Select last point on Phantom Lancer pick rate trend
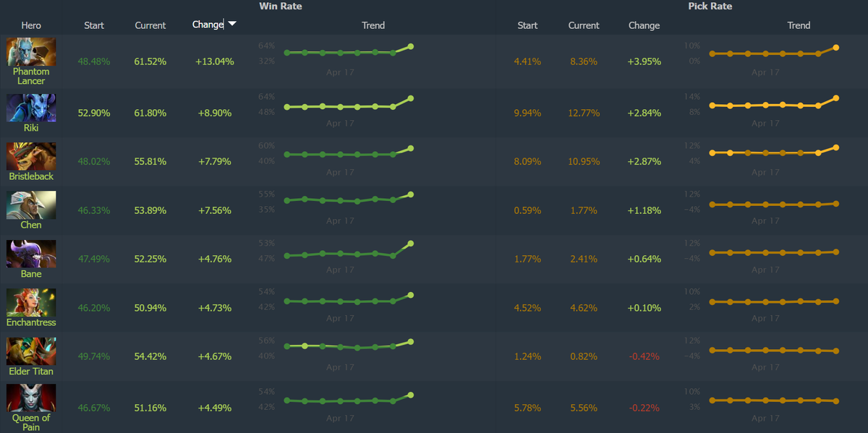This screenshot has width=868, height=433. pyautogui.click(x=836, y=48)
